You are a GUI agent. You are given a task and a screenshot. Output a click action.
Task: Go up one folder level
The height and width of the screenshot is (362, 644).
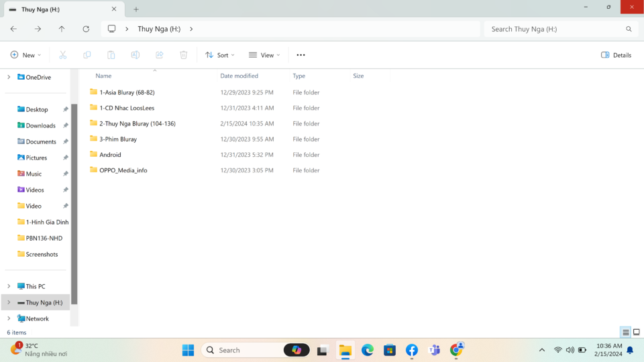tap(62, 29)
